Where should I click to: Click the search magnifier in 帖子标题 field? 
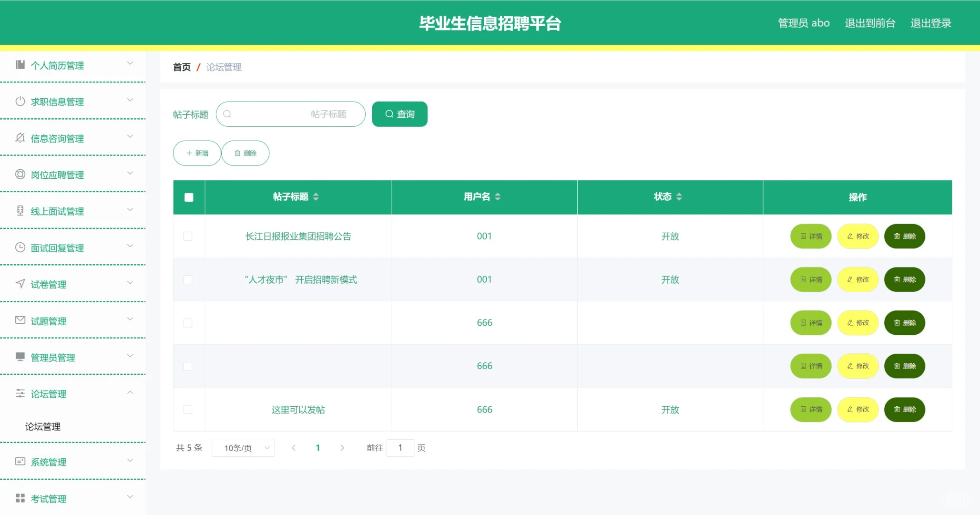[227, 114]
